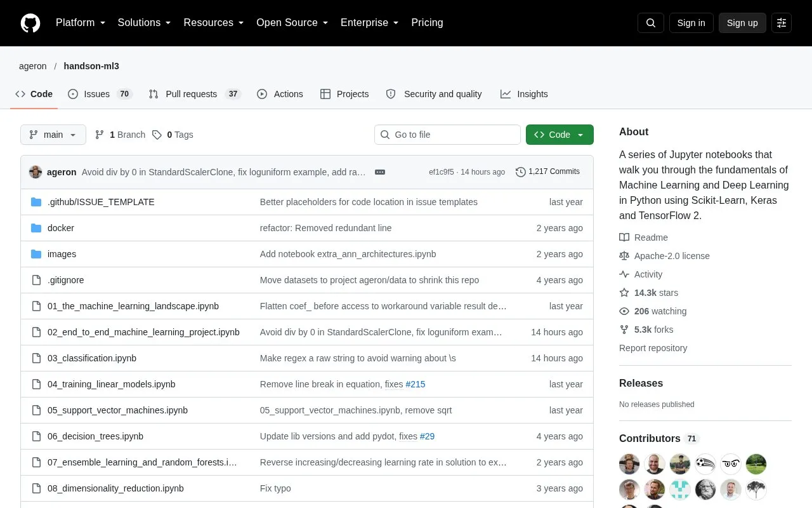Open the main branch selector dropdown
Viewport: 812px width, 508px height.
[x=53, y=135]
